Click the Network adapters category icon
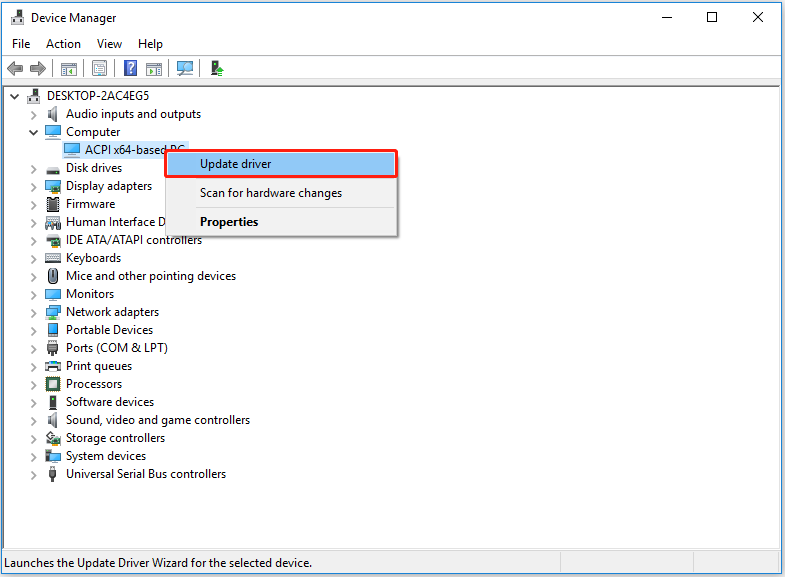Image resolution: width=785 pixels, height=577 pixels. pyautogui.click(x=53, y=312)
